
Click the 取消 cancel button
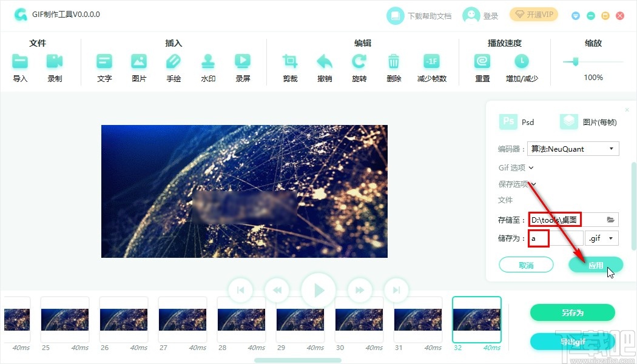click(526, 265)
